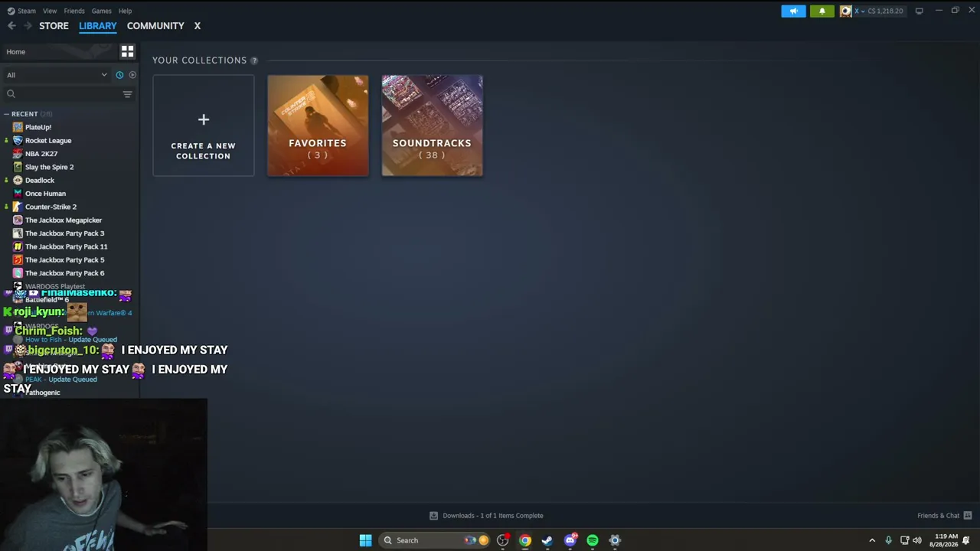
Task: Click the profile avatar picture
Action: 845,11
